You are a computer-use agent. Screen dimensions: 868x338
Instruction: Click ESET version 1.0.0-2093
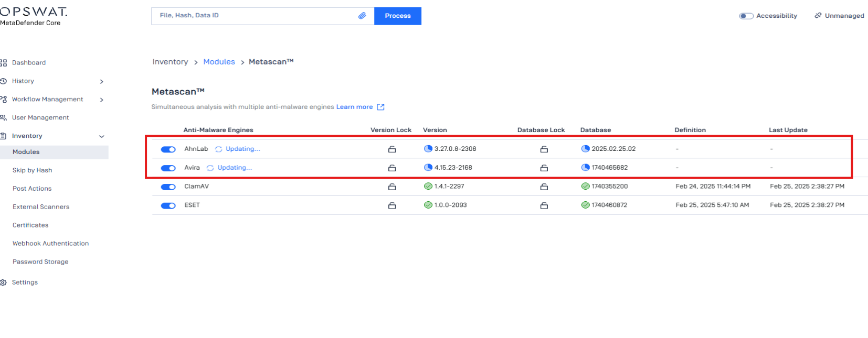[451, 205]
